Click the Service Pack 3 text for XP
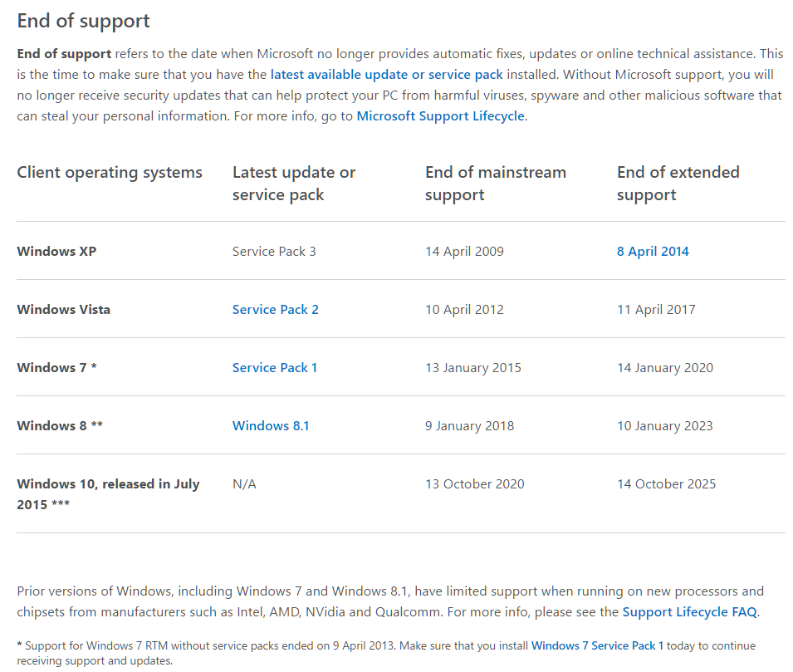The height and width of the screenshot is (672, 793). pos(274,252)
